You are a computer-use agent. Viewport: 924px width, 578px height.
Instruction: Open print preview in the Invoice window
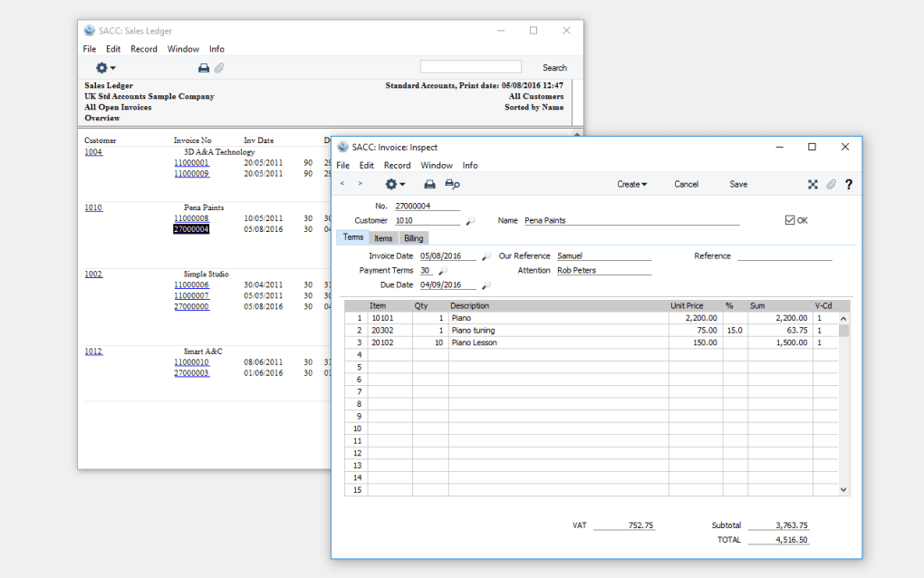coord(452,184)
